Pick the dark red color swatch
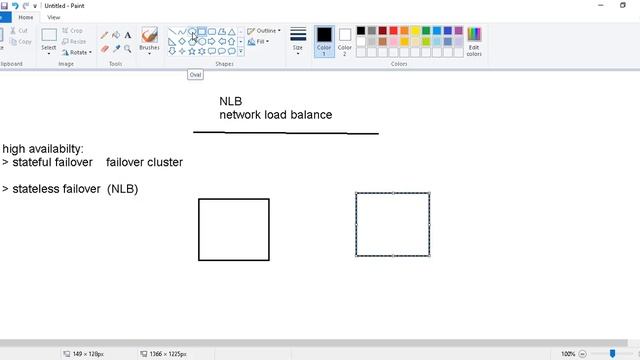This screenshot has width=640, height=360. [382, 31]
